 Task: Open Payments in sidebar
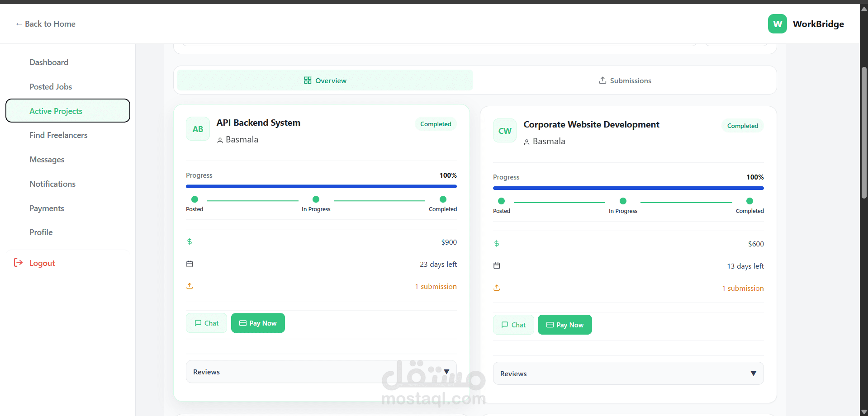(68, 208)
